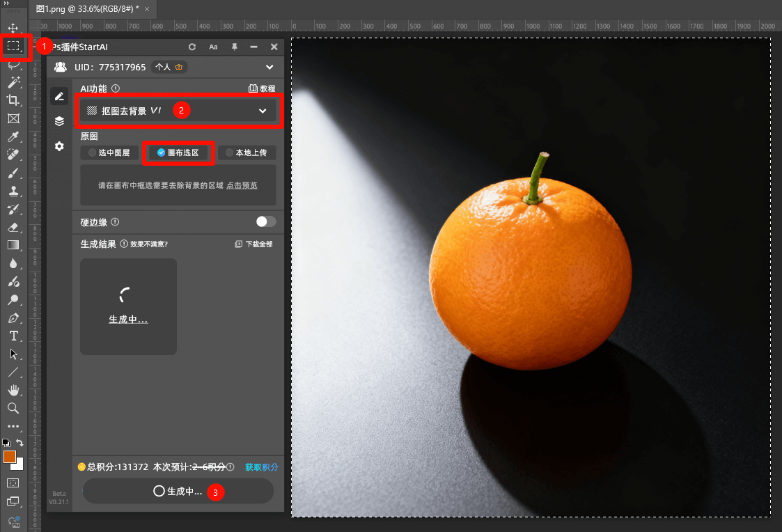Open the 教程 tutorial link
Screen dimensions: 782x532
tap(262, 89)
